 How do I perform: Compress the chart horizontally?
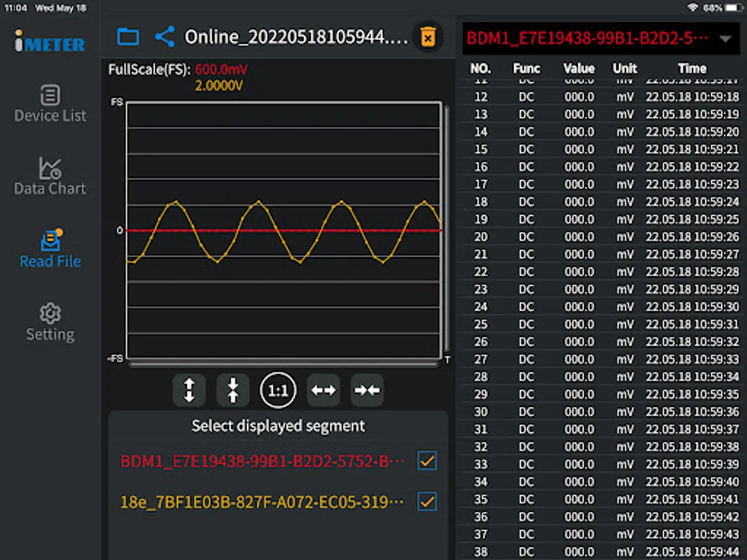click(x=367, y=390)
